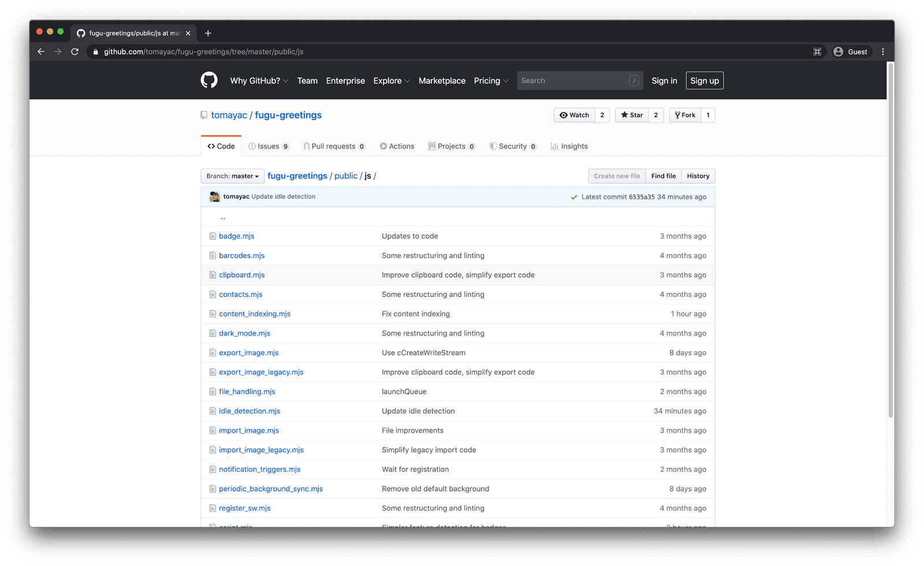Click the Sign up button
The height and width of the screenshot is (566, 924).
(704, 80)
